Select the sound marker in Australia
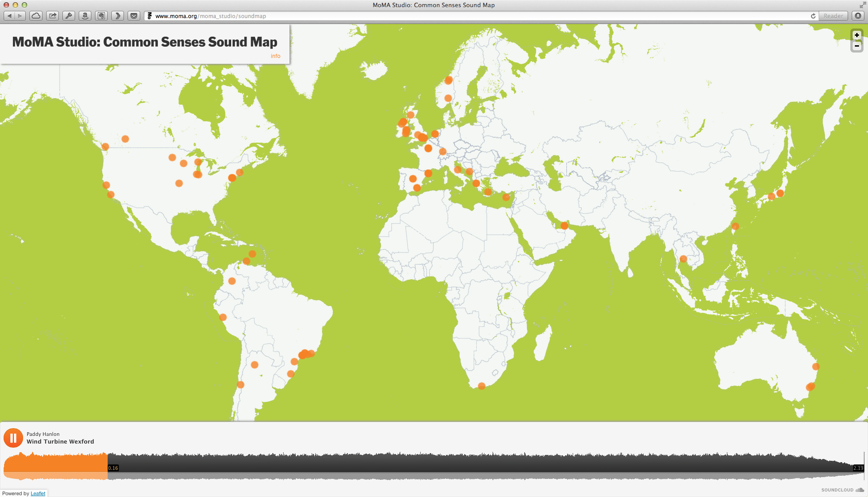Image resolution: width=868 pixels, height=497 pixels. 817,367
